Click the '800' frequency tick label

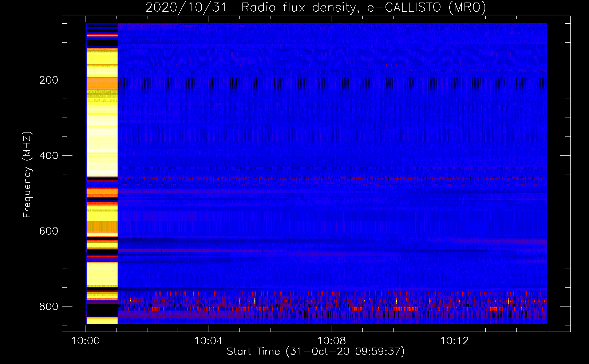(x=49, y=306)
